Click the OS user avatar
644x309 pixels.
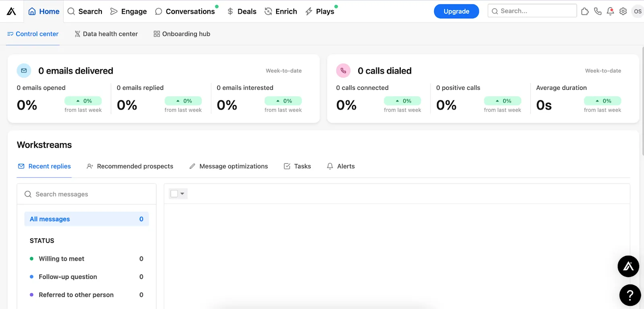coord(638,11)
